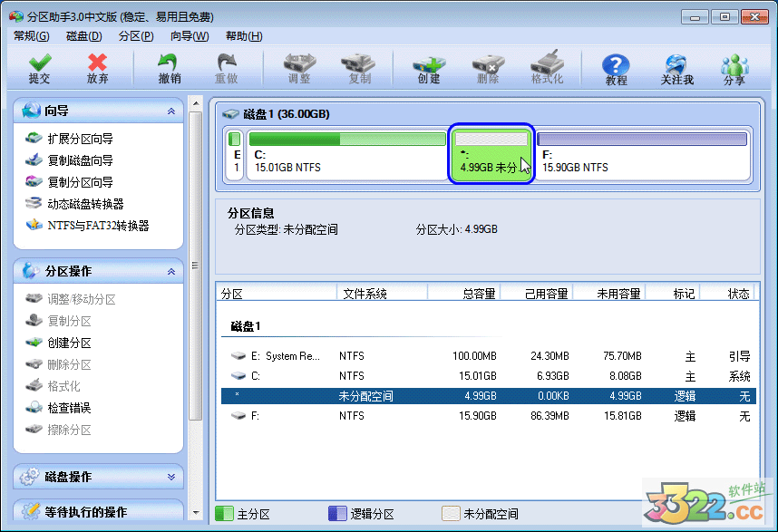Open the 向导(W) menu
Image resolution: width=778 pixels, height=532 pixels.
coord(189,36)
